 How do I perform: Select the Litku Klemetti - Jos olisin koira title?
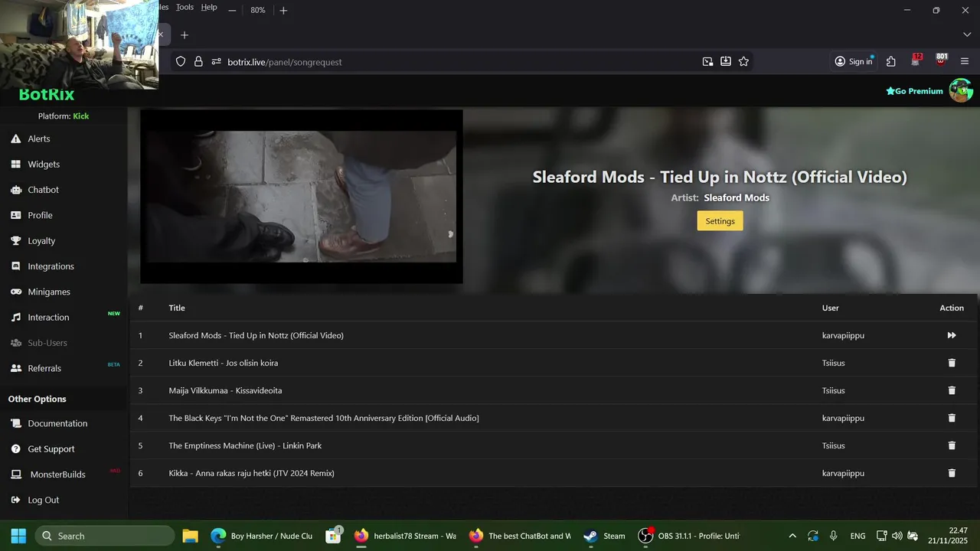[x=224, y=363]
